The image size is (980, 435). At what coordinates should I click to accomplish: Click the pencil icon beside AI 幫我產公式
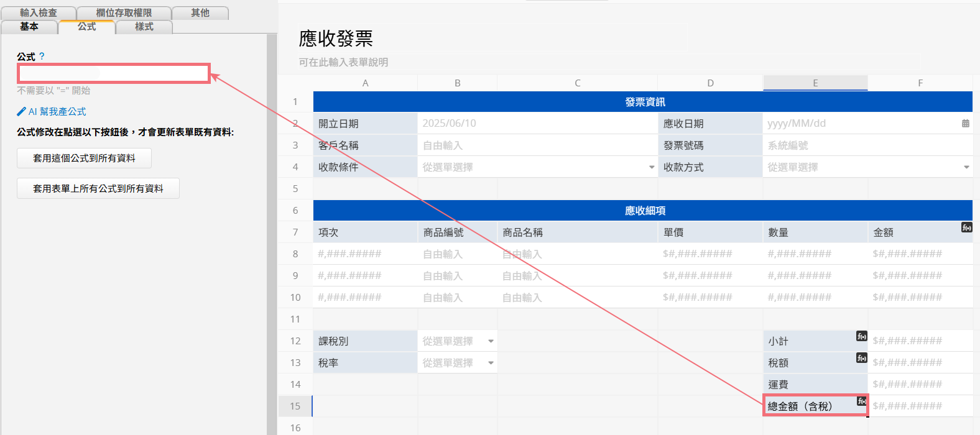[x=22, y=112]
